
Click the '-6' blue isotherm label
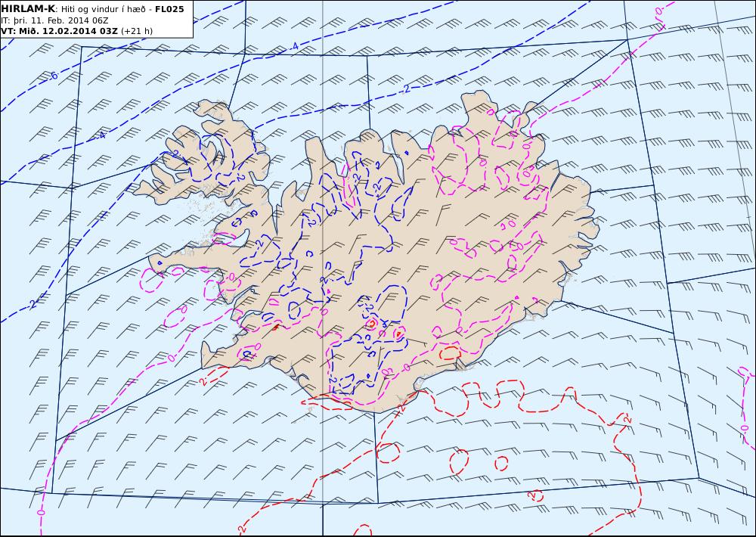pyautogui.click(x=53, y=76)
